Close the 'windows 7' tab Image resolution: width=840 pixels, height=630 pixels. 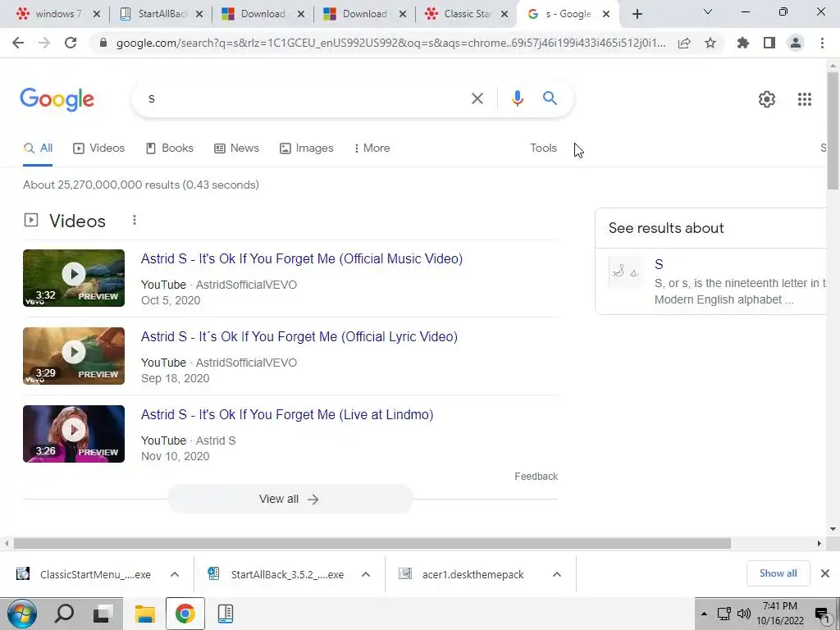(x=97, y=15)
